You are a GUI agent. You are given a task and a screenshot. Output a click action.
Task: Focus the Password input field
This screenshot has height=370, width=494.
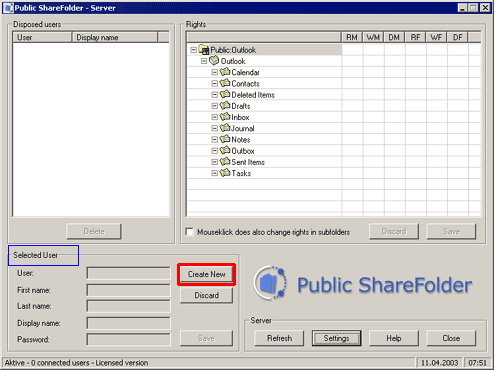128,340
